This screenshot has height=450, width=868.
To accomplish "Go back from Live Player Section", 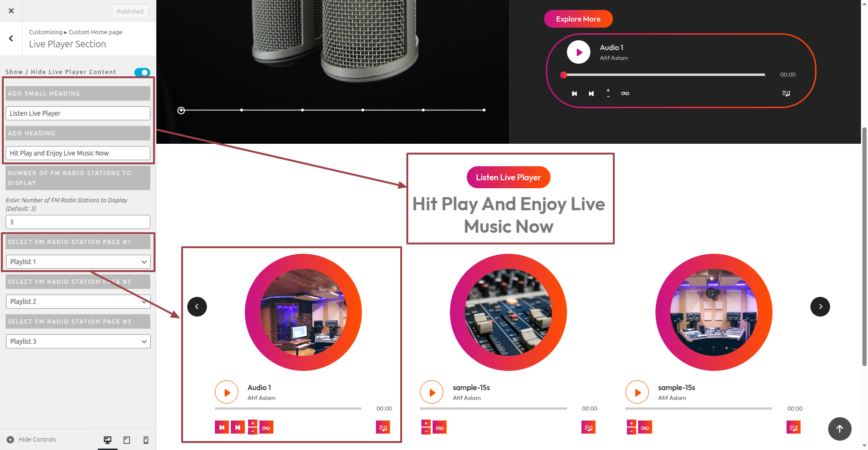I will (x=11, y=38).
